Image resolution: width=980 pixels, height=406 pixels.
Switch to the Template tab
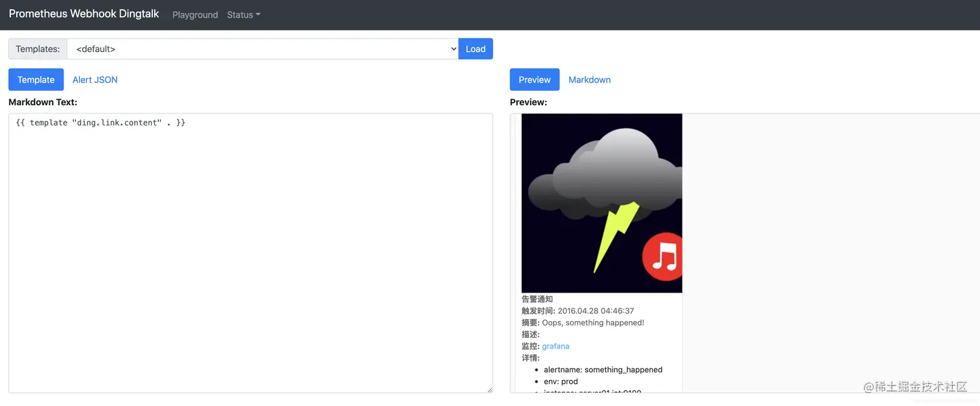coord(36,80)
